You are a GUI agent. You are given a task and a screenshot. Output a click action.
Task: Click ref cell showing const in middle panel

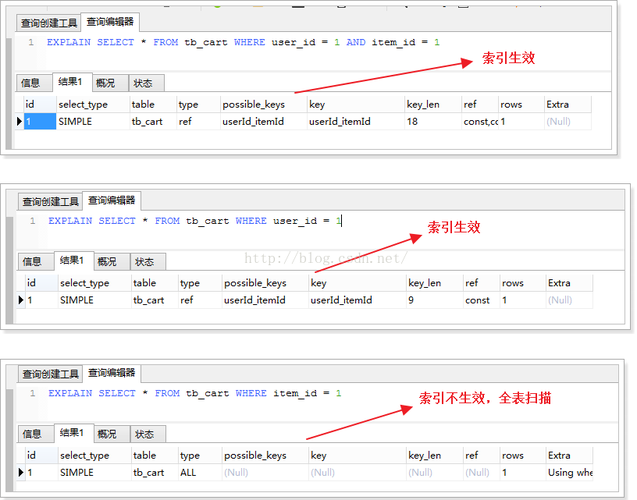(482, 300)
